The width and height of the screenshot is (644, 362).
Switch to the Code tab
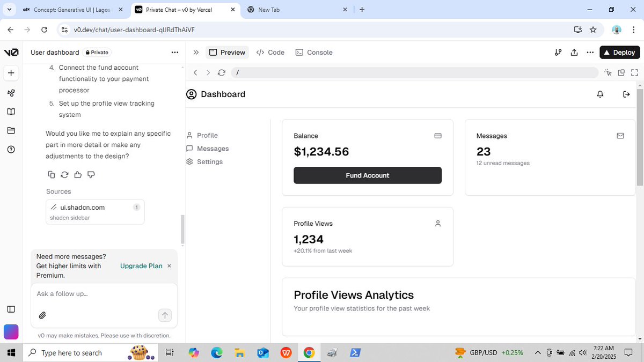[270, 53]
